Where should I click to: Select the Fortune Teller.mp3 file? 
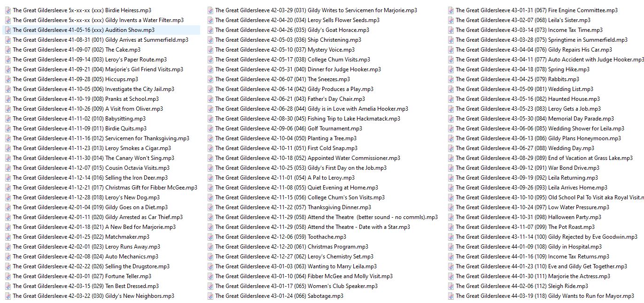(82, 276)
